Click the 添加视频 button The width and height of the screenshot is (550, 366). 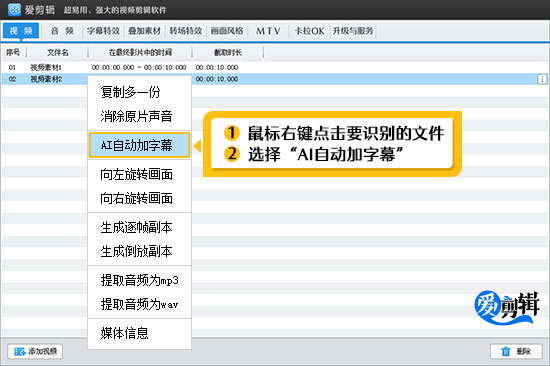[x=35, y=351]
